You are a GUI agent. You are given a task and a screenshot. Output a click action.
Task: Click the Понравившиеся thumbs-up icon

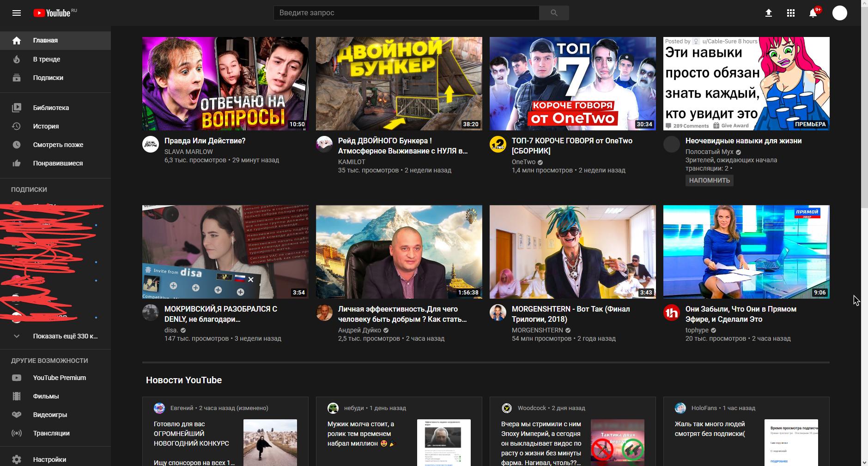[17, 163]
